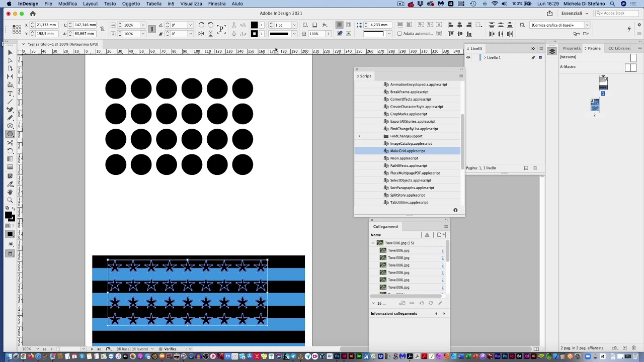
Task: Toggle constrain scale proportions chain
Action: [151, 29]
